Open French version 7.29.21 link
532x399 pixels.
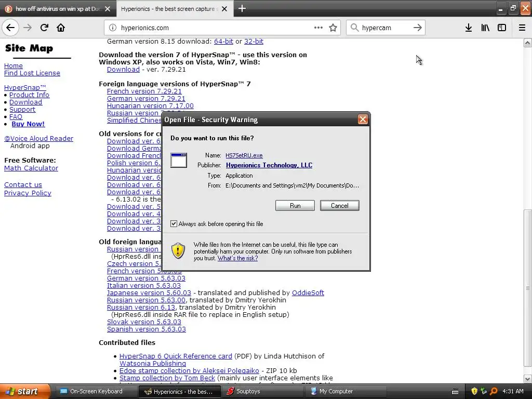click(144, 91)
